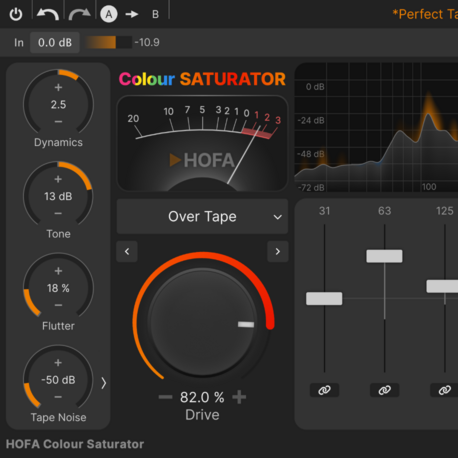The height and width of the screenshot is (458, 458).
Task: Click the In label beside input gain
Action: [19, 43]
